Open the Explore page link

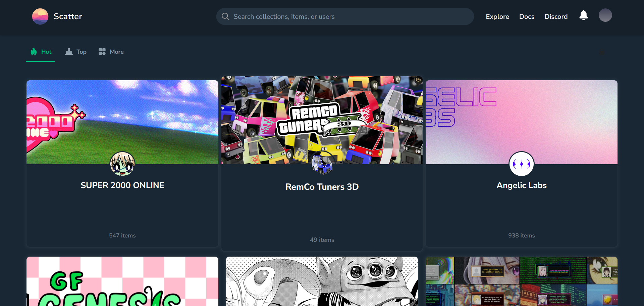[x=497, y=16]
